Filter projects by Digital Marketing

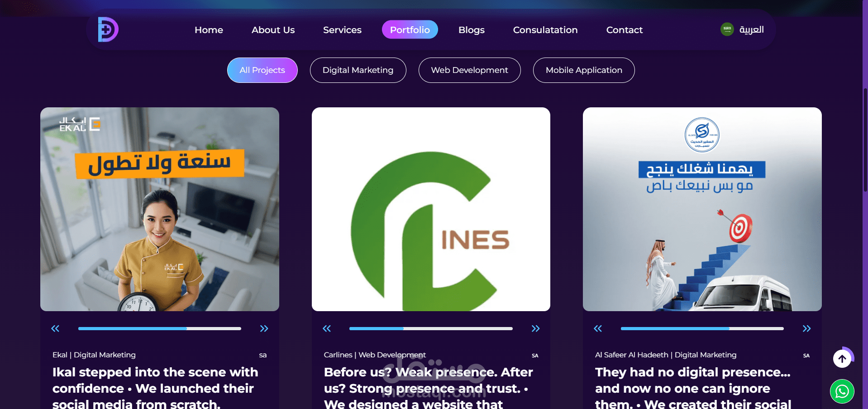[358, 70]
